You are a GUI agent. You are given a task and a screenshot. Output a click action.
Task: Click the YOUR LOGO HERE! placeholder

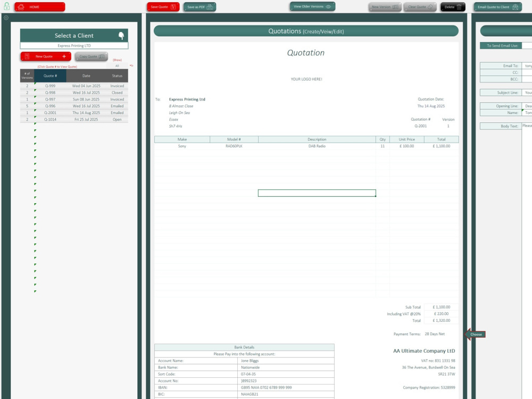(x=306, y=79)
